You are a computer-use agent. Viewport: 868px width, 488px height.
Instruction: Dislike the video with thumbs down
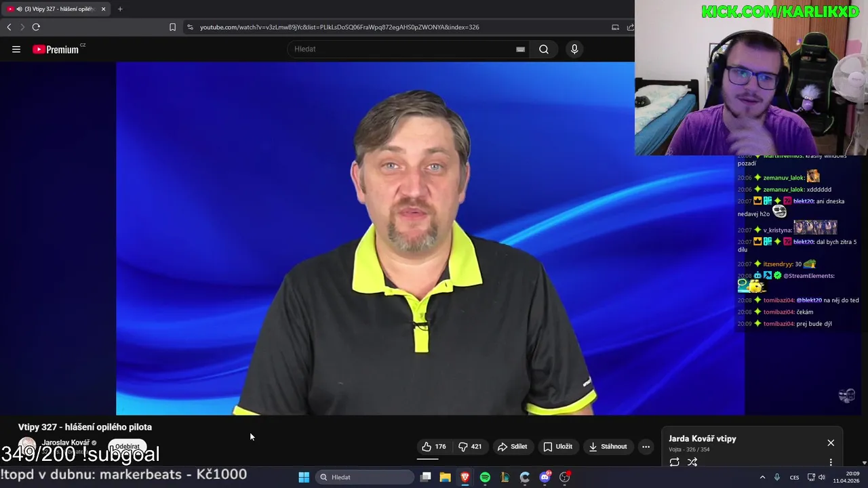tap(470, 447)
